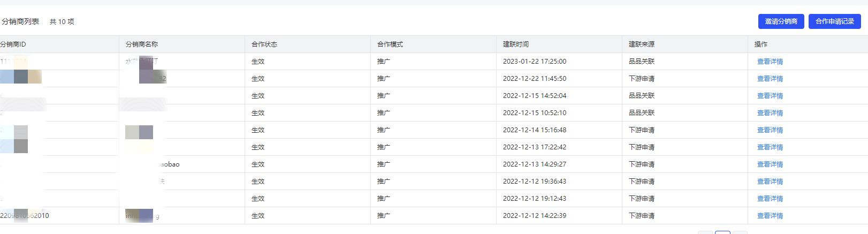Image resolution: width=868 pixels, height=234 pixels.
Task: Open 查看详情 for the 2022-12-22 11:45:50 row
Action: 770,79
